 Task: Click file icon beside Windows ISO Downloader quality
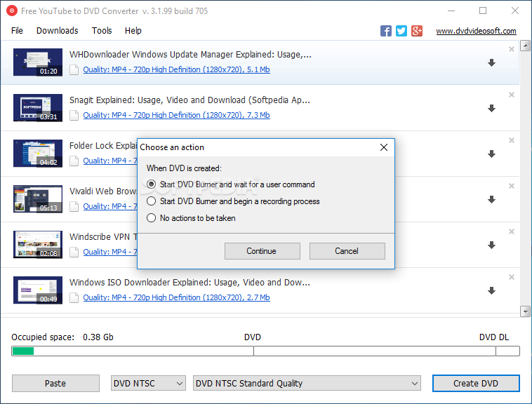(74, 298)
